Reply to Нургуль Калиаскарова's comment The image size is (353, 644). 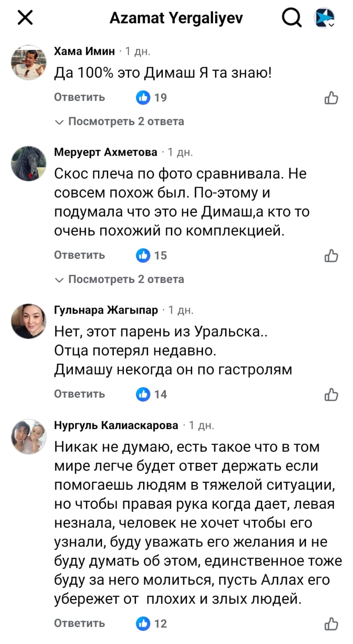[80, 623]
